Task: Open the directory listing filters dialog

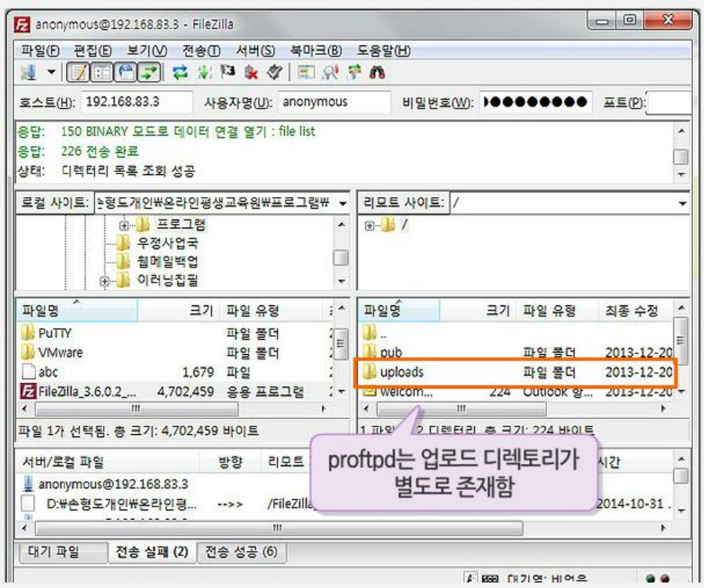Action: pyautogui.click(x=306, y=72)
